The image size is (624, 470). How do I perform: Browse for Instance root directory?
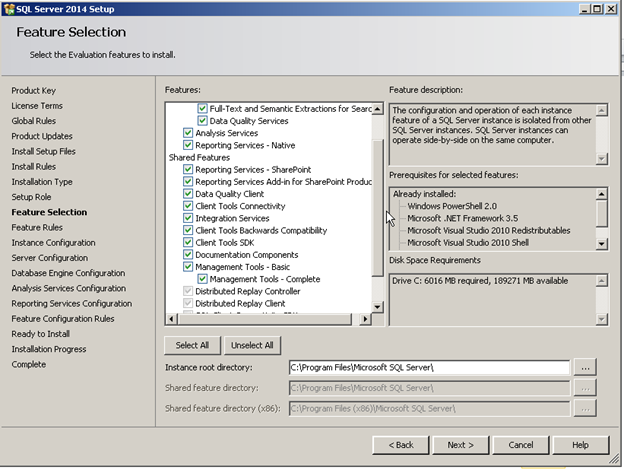click(x=585, y=367)
